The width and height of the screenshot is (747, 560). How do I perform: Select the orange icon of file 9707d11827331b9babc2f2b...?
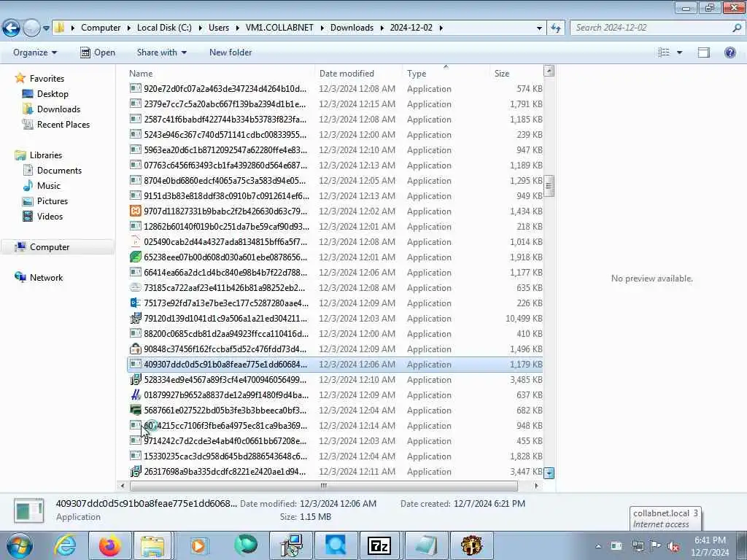point(135,211)
